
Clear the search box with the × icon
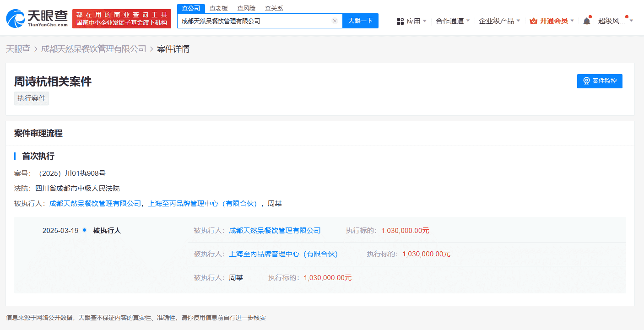point(335,21)
